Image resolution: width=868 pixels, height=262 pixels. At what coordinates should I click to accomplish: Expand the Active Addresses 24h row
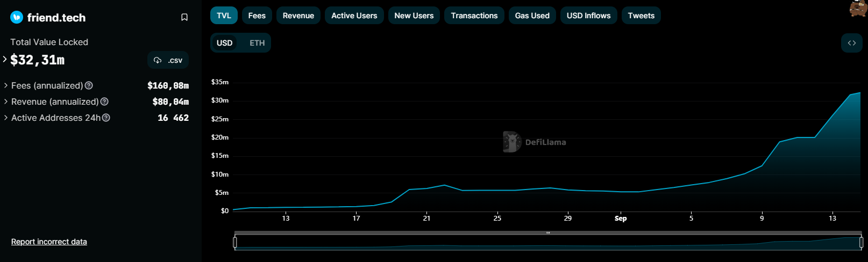click(6, 118)
